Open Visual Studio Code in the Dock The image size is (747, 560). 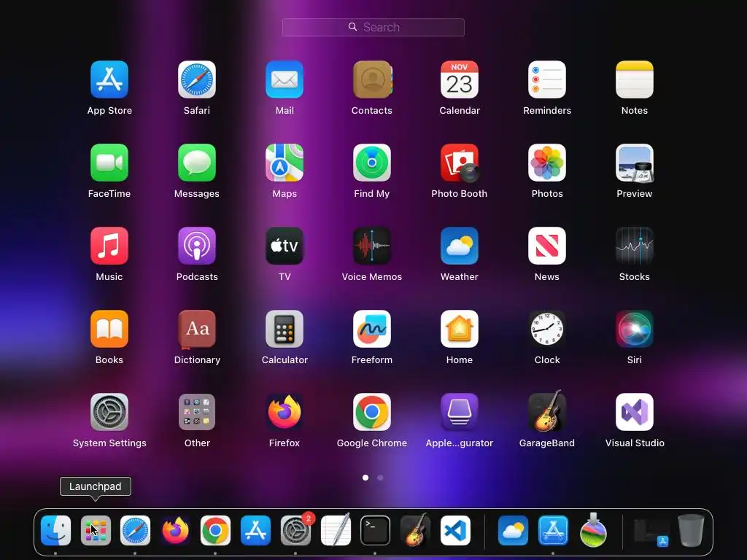click(x=455, y=531)
